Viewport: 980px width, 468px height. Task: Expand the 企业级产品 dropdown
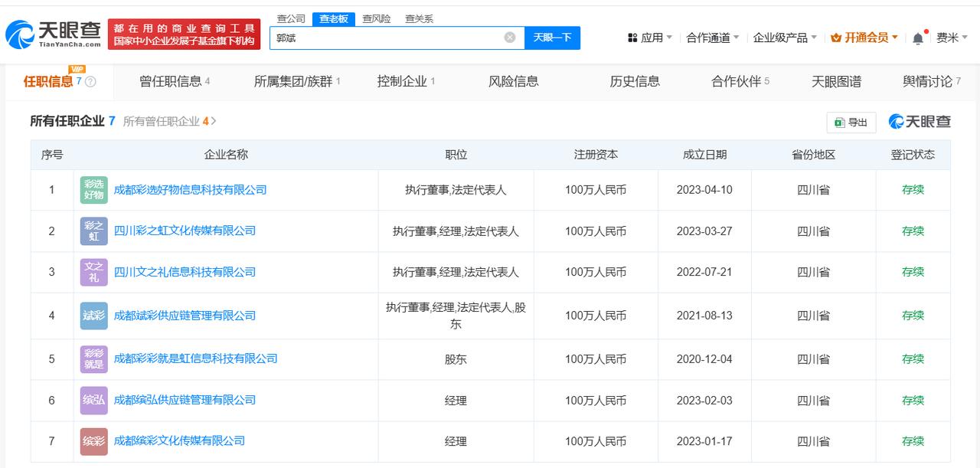pyautogui.click(x=785, y=38)
